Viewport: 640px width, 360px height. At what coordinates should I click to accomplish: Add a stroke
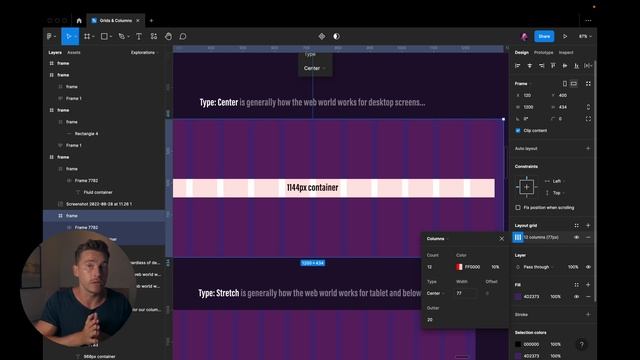click(588, 314)
